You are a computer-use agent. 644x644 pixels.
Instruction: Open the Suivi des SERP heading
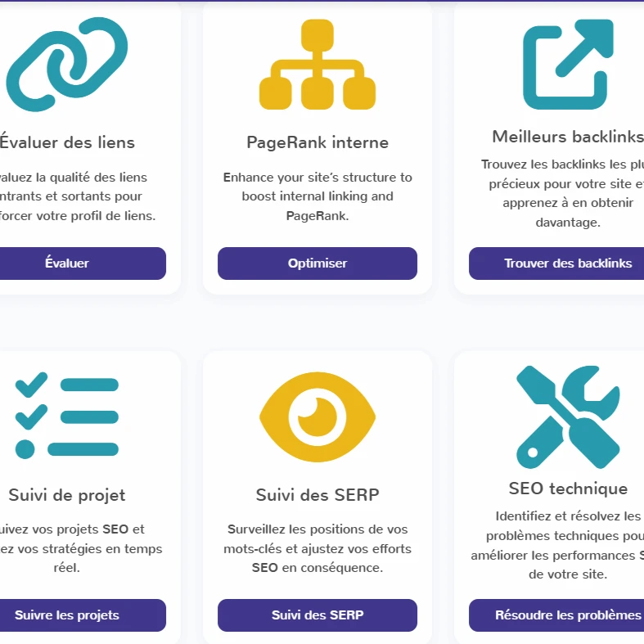pyautogui.click(x=317, y=494)
